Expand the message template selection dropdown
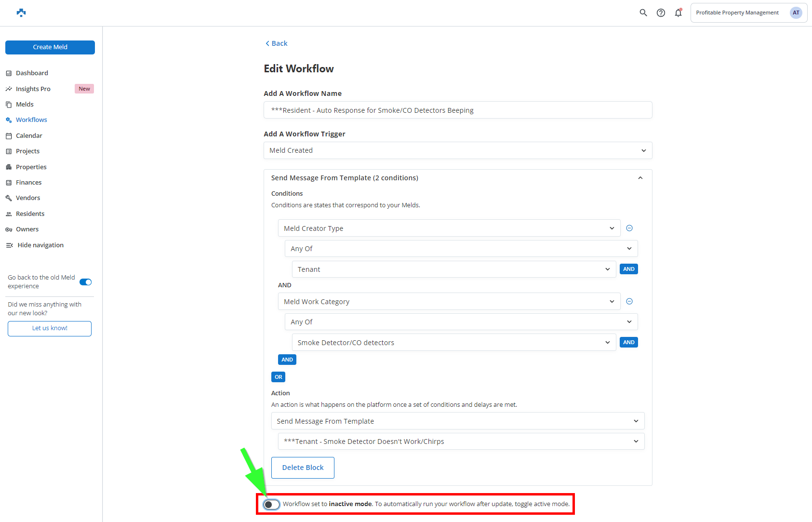The height and width of the screenshot is (522, 812). click(461, 442)
